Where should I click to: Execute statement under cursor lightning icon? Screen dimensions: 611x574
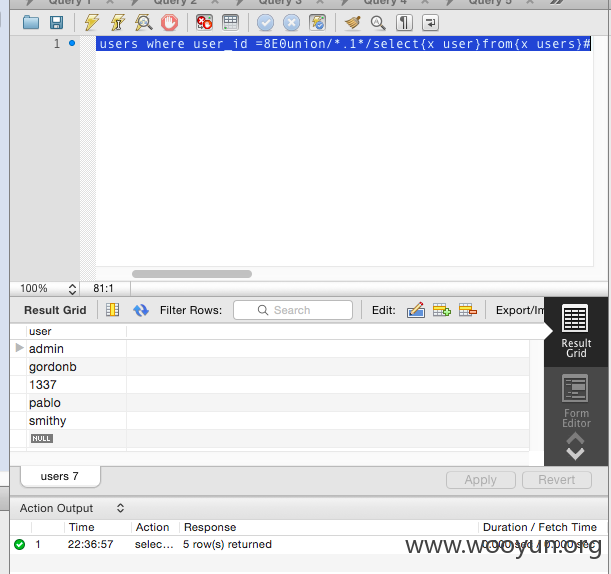click(118, 23)
